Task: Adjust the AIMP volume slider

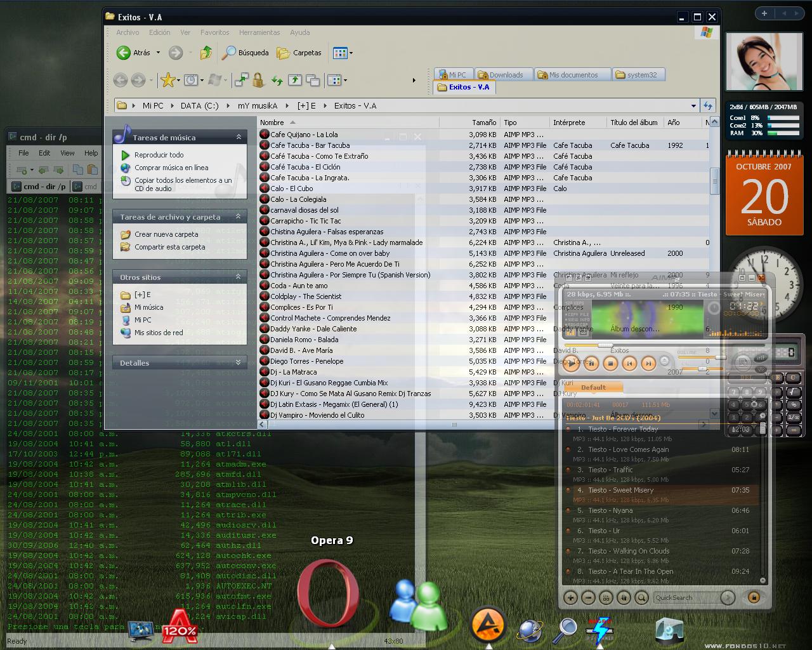Action: click(x=702, y=357)
